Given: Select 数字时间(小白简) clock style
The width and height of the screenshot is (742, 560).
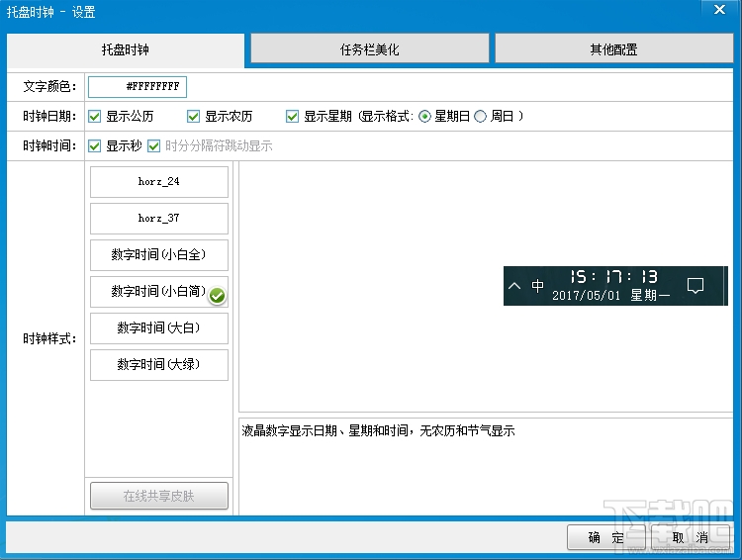Looking at the screenshot, I should (159, 292).
